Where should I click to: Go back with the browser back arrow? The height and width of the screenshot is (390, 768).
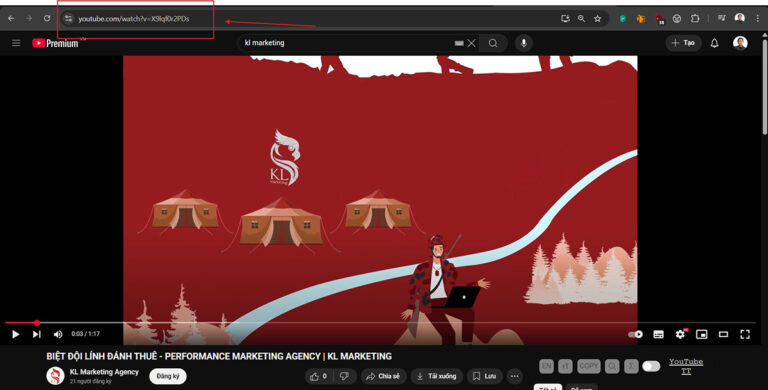pos(11,19)
